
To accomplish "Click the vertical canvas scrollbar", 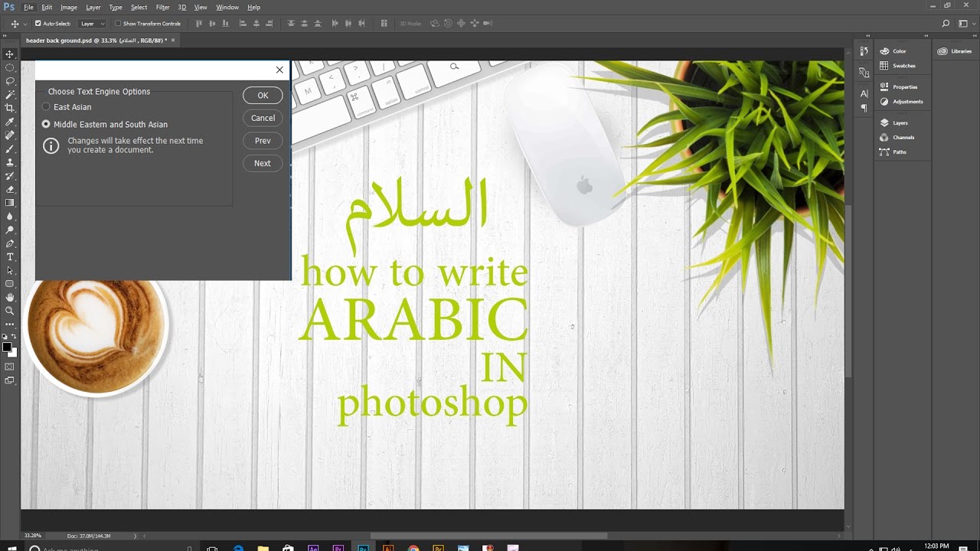I will (848, 290).
